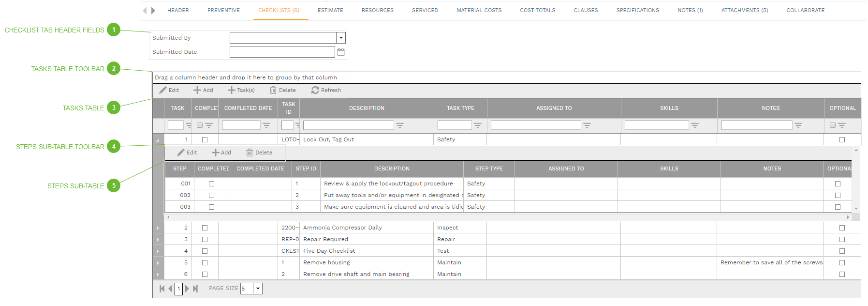The image size is (868, 306).
Task: Open the Page Size dropdown
Action: coord(258,289)
